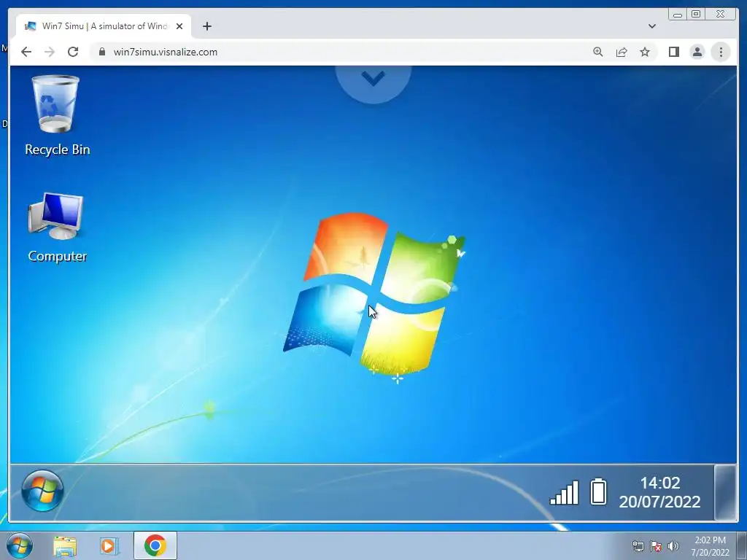Image resolution: width=747 pixels, height=560 pixels.
Task: Open the host Windows Start button
Action: click(20, 545)
